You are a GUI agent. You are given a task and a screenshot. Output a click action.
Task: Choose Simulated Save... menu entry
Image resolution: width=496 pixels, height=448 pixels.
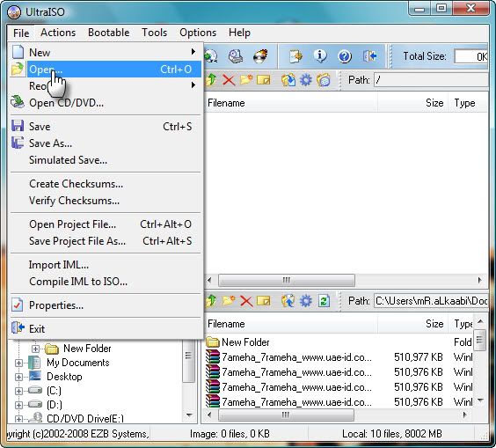(x=106, y=160)
